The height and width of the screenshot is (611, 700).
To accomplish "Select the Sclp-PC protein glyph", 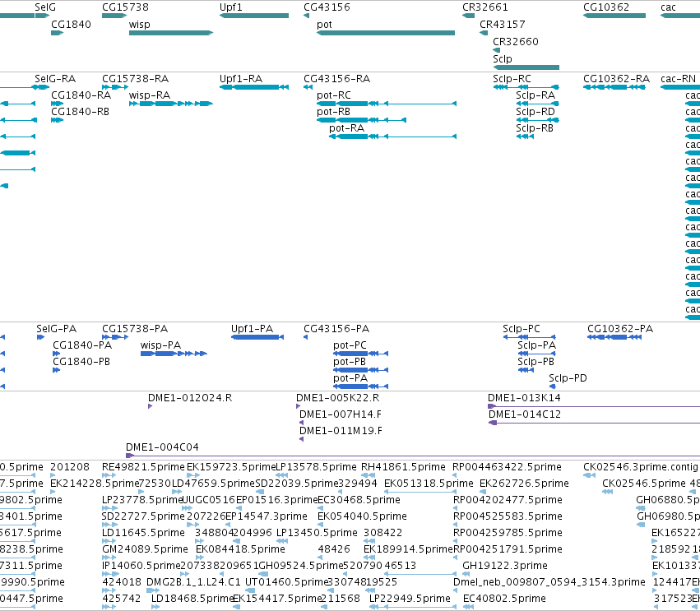I will 530,337.
